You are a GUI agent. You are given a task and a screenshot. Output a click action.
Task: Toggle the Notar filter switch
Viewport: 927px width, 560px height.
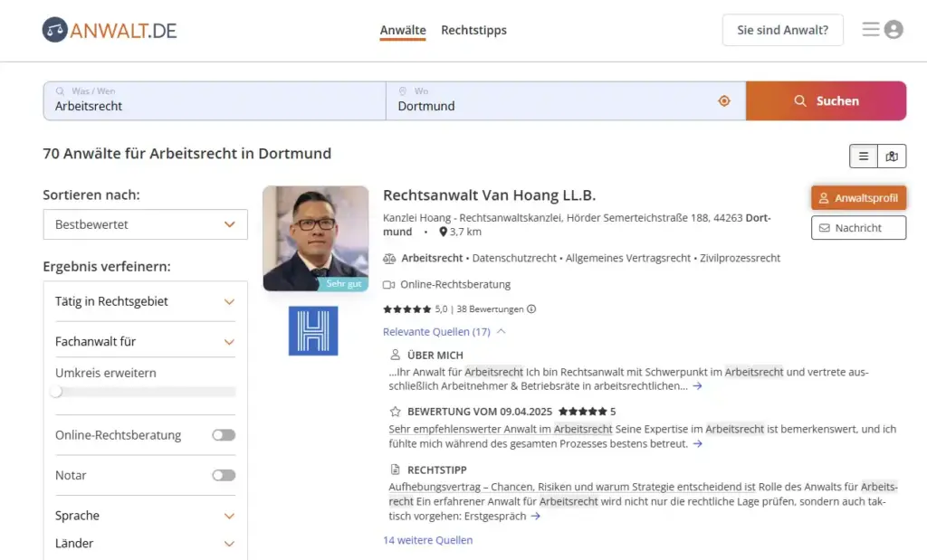pyautogui.click(x=225, y=476)
